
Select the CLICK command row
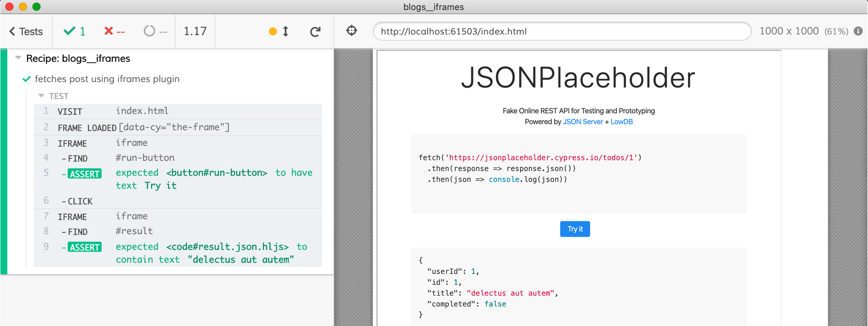coord(178,201)
